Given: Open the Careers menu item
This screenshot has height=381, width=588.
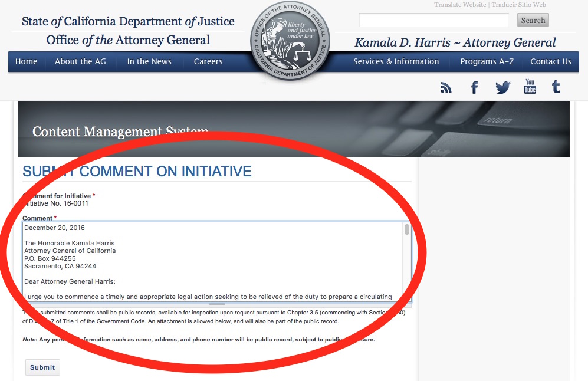Looking at the screenshot, I should pos(208,61).
